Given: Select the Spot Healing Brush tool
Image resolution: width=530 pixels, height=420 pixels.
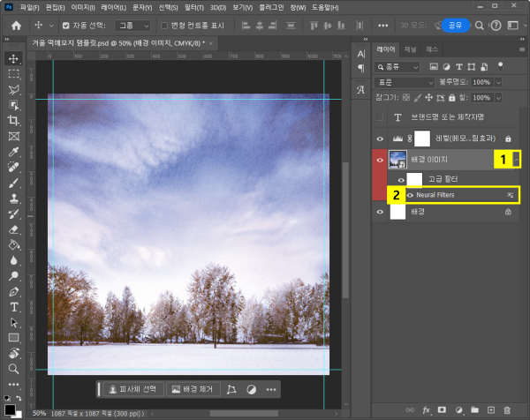Looking at the screenshot, I should pos(13,167).
